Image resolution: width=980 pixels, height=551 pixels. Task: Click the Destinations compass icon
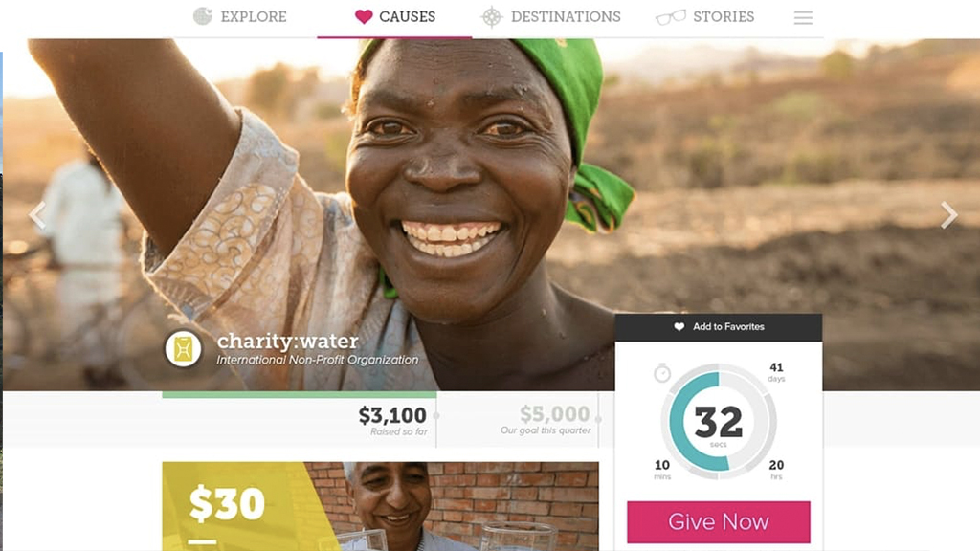(492, 17)
